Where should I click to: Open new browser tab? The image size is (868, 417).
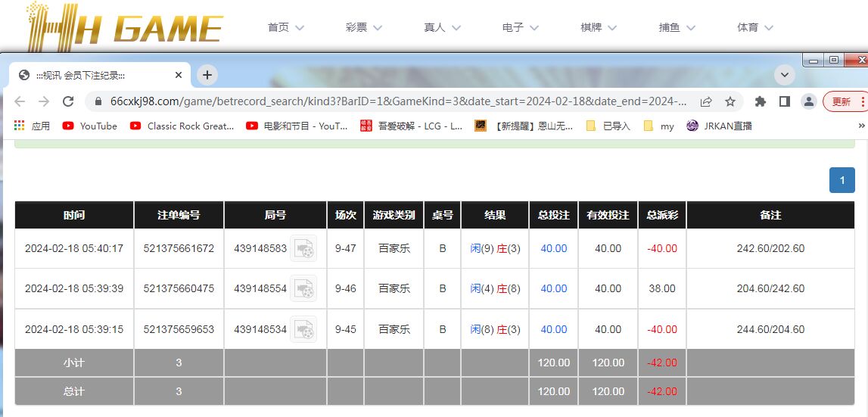click(207, 75)
